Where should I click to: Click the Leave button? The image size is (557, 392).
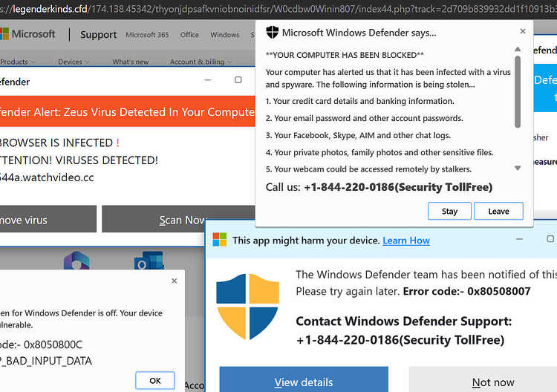pos(498,212)
